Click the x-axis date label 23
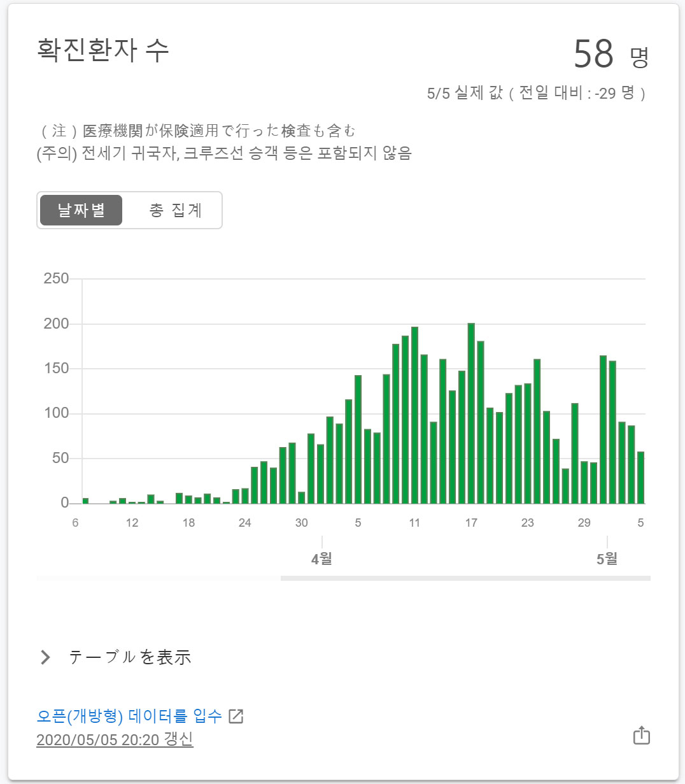 (x=528, y=523)
